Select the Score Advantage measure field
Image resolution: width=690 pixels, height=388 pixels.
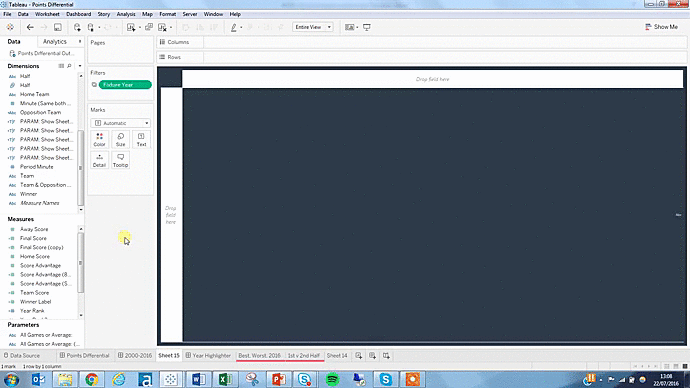coord(40,265)
